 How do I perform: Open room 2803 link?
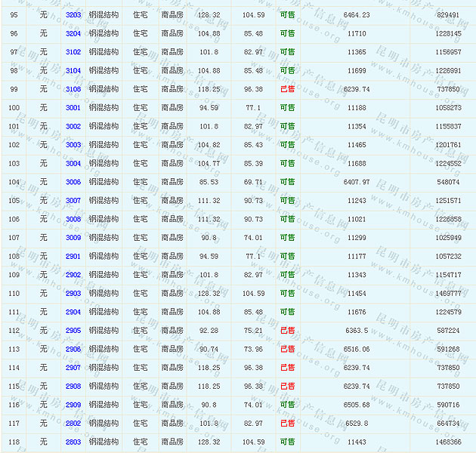(x=73, y=442)
